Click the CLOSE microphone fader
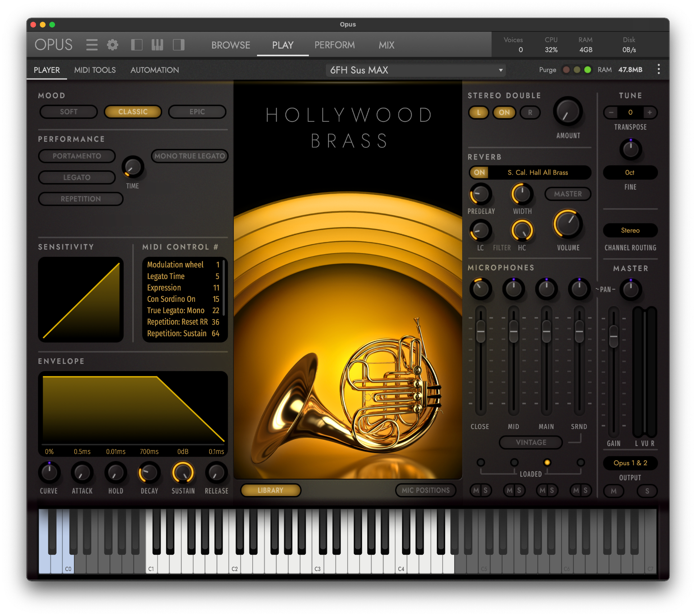Image resolution: width=696 pixels, height=616 pixels. point(481,331)
